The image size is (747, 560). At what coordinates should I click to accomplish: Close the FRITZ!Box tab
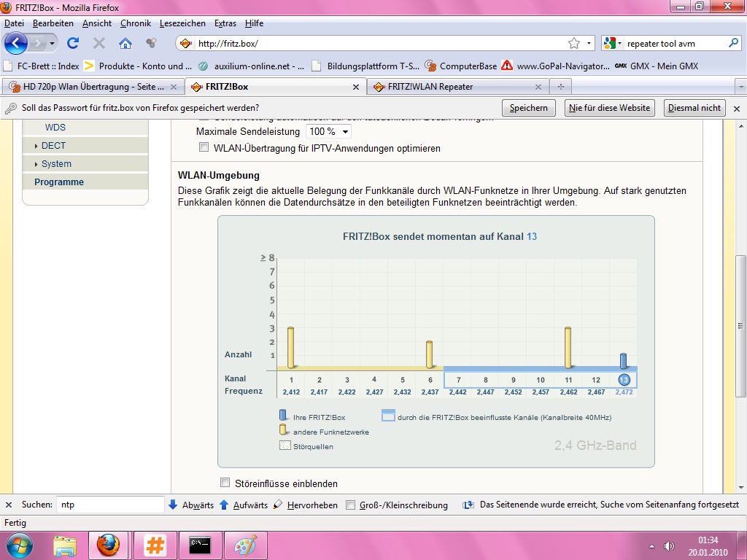pyautogui.click(x=356, y=87)
